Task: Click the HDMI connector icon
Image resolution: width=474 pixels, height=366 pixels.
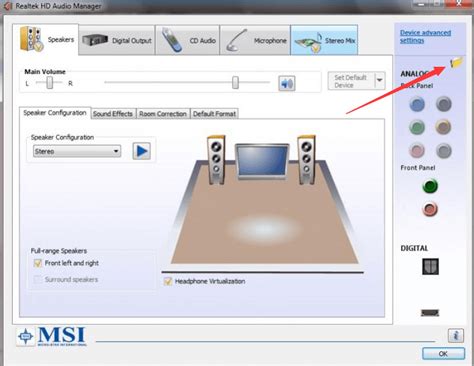Action: point(430,313)
